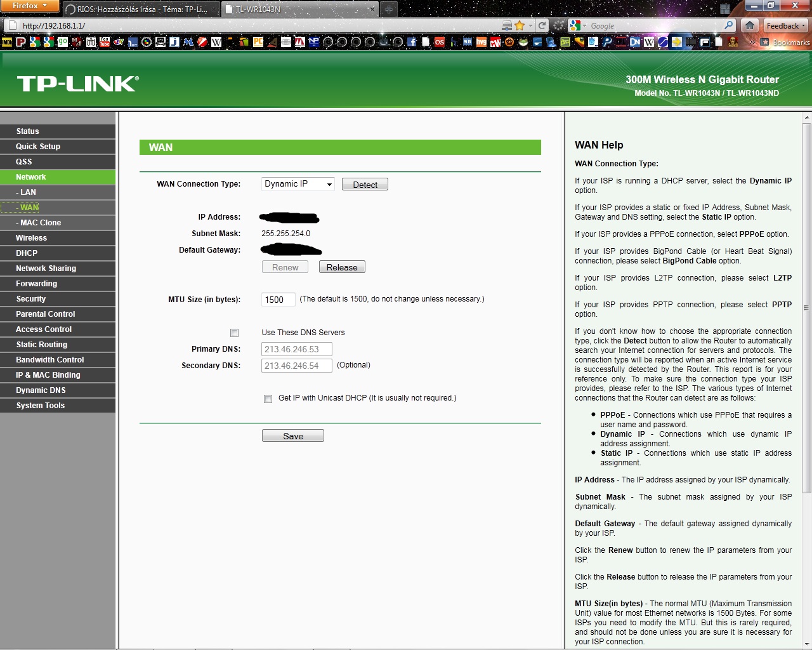Click the WAN Help panel scrollbar
The width and height of the screenshot is (812, 650).
click(x=807, y=308)
